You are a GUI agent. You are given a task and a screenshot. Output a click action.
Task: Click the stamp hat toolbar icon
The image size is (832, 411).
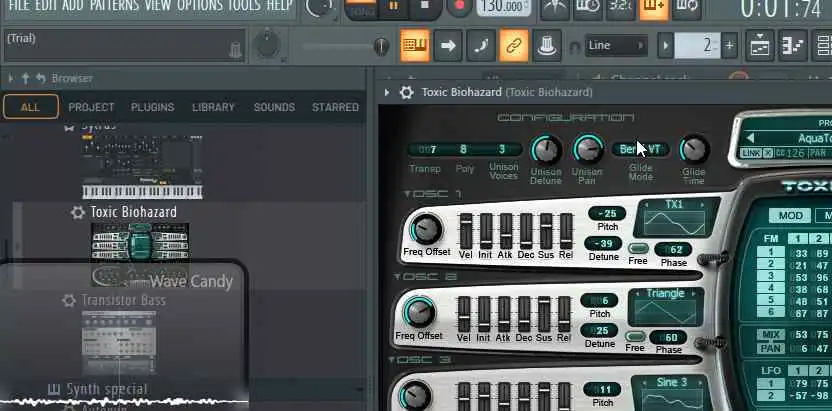547,46
